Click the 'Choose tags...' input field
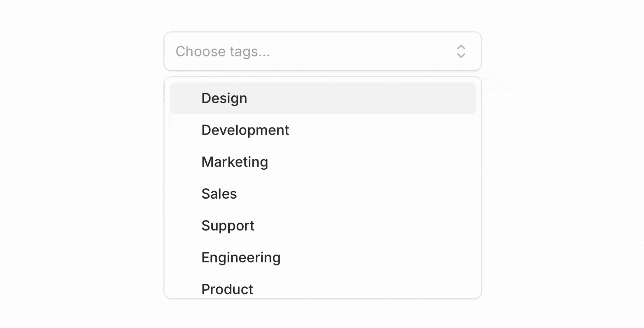The width and height of the screenshot is (644, 328). (x=304, y=51)
